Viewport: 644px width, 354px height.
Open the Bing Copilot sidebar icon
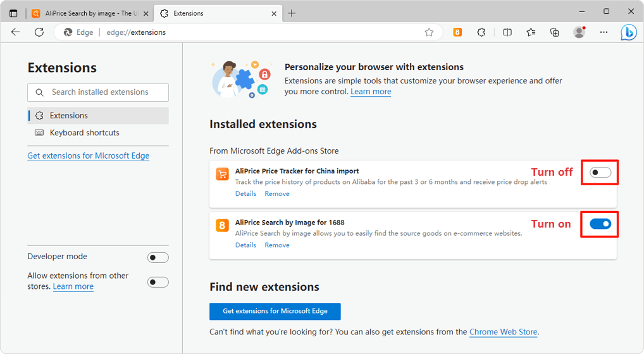click(628, 32)
